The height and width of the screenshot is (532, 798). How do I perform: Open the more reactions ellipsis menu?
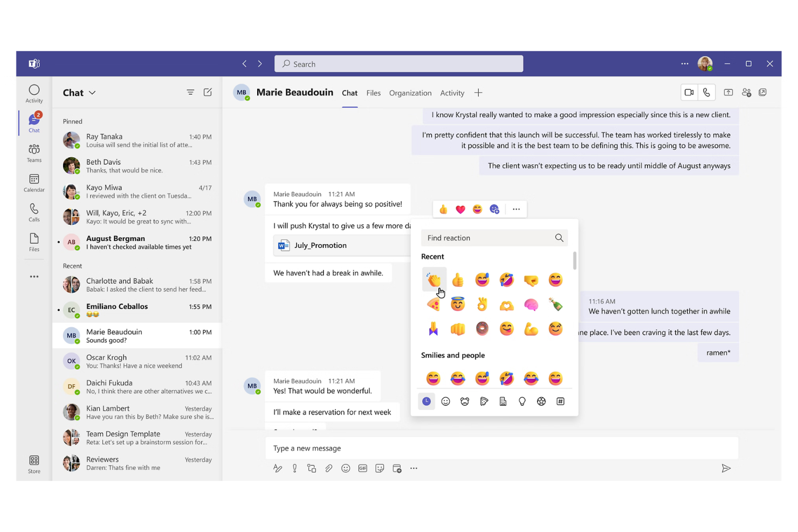pos(516,209)
